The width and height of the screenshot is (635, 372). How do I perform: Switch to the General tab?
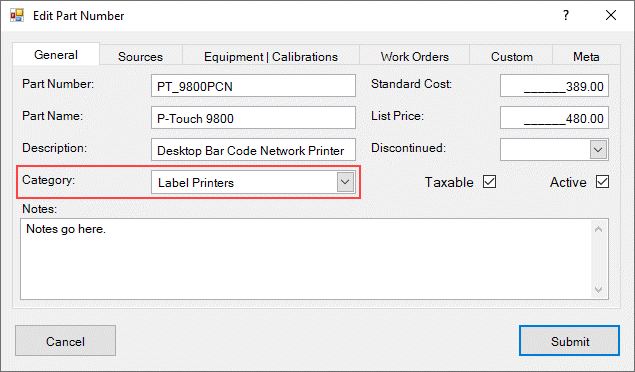pyautogui.click(x=56, y=54)
